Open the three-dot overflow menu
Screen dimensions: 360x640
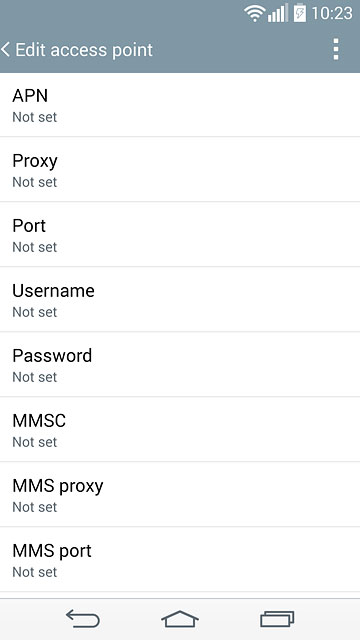pyautogui.click(x=336, y=49)
